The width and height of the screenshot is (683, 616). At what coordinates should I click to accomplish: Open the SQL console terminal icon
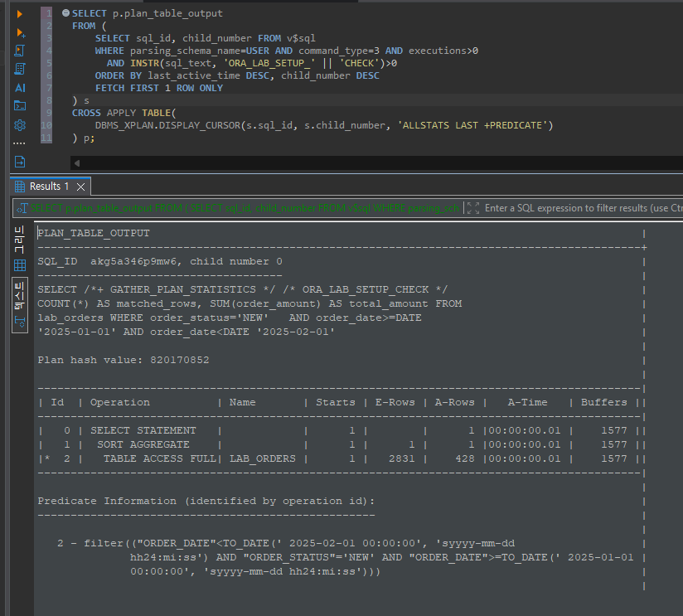(20, 106)
